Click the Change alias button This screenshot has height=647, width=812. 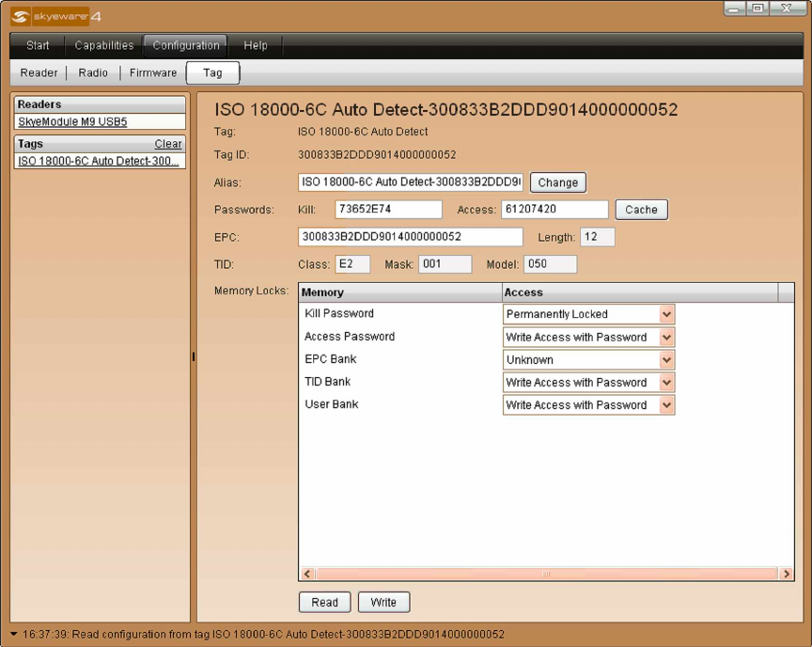click(x=557, y=182)
